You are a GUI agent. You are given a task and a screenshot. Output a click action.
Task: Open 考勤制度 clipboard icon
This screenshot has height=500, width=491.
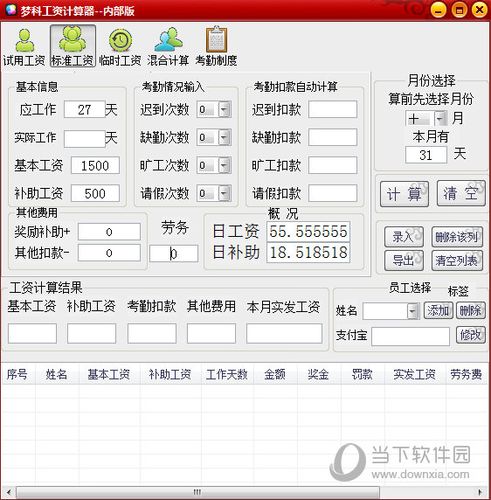tap(216, 47)
